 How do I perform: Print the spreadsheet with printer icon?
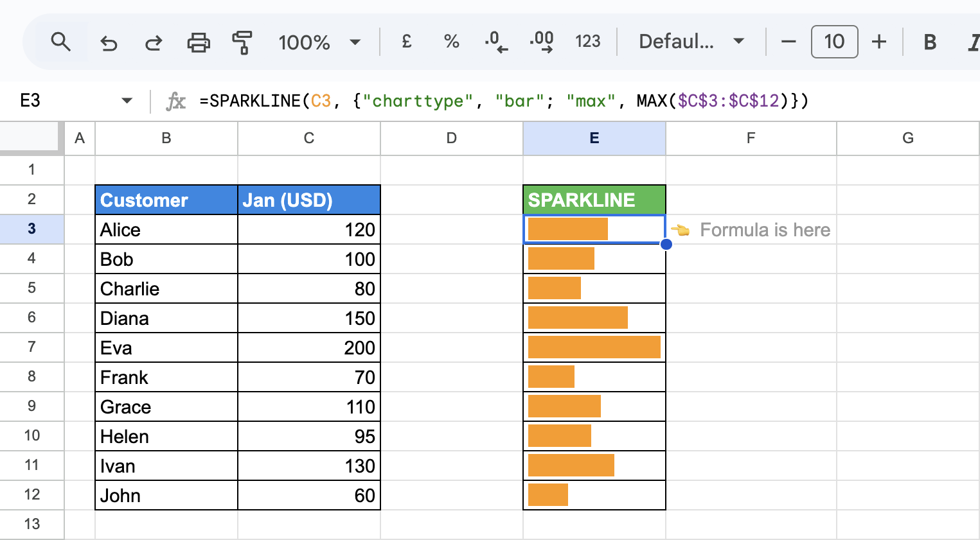199,42
